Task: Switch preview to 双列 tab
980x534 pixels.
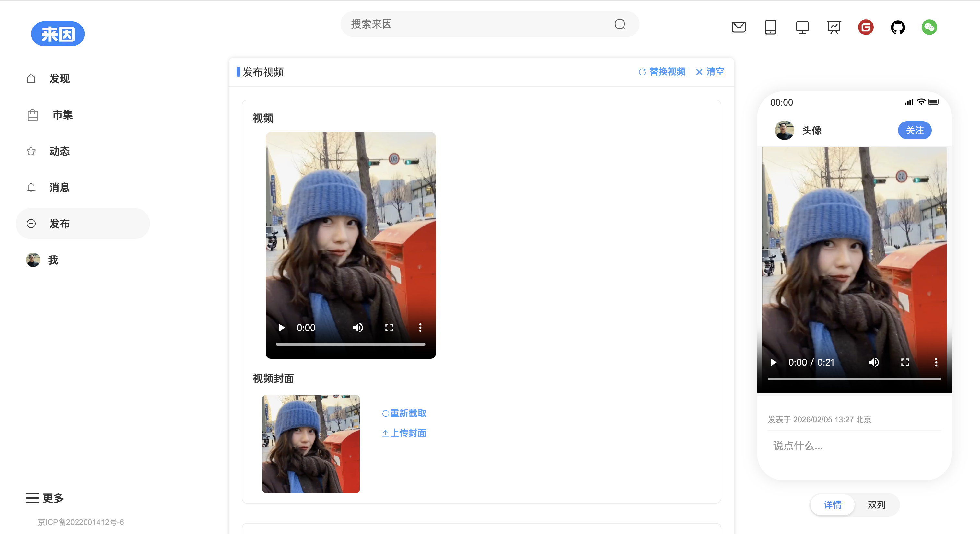Action: [x=876, y=505]
